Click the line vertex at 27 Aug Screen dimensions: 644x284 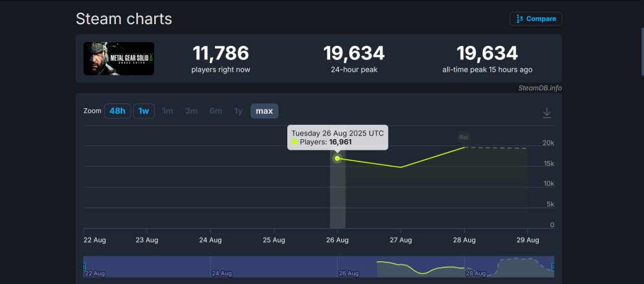tap(401, 167)
